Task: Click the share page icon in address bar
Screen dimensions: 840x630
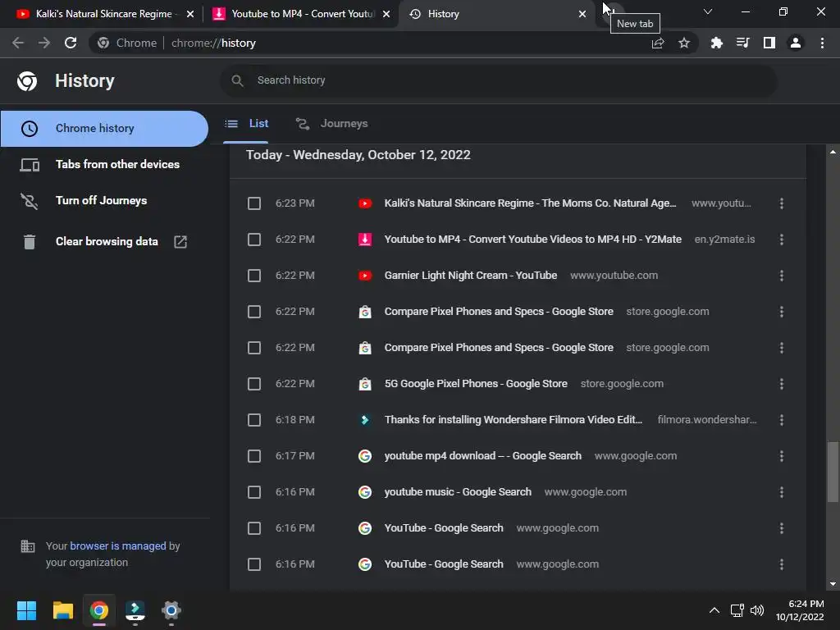Action: (658, 43)
